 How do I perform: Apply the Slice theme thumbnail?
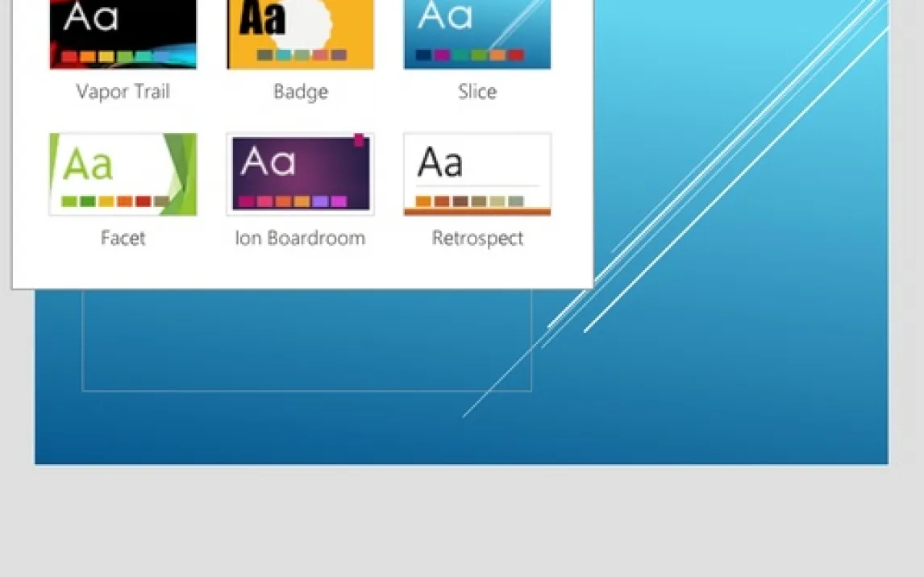477,34
